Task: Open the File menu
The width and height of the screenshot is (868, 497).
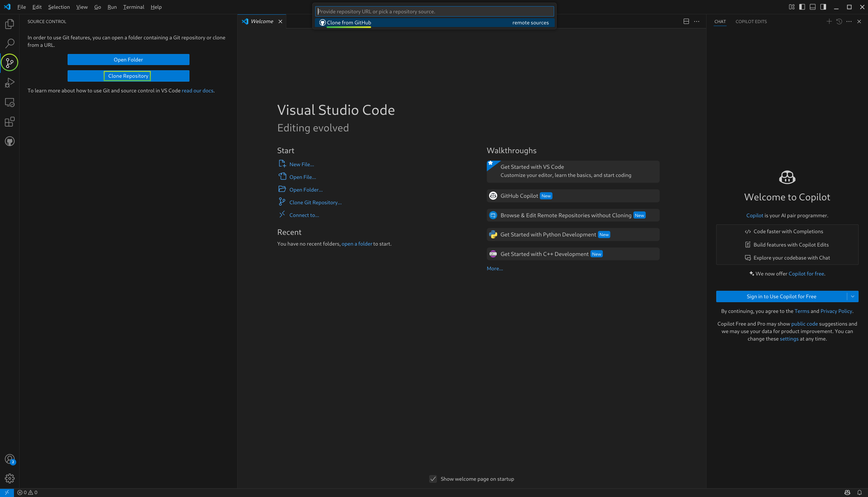Action: (x=21, y=7)
